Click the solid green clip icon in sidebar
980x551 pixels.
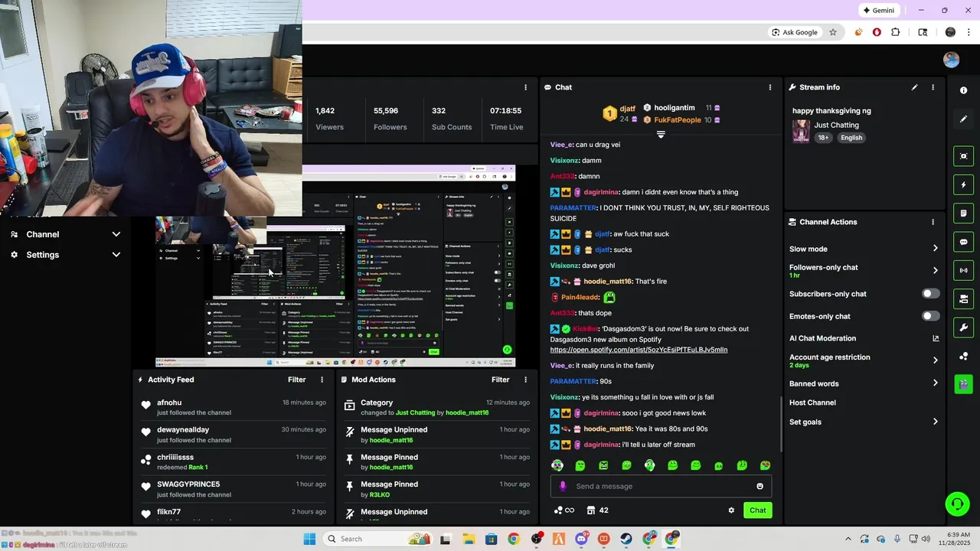click(x=963, y=384)
